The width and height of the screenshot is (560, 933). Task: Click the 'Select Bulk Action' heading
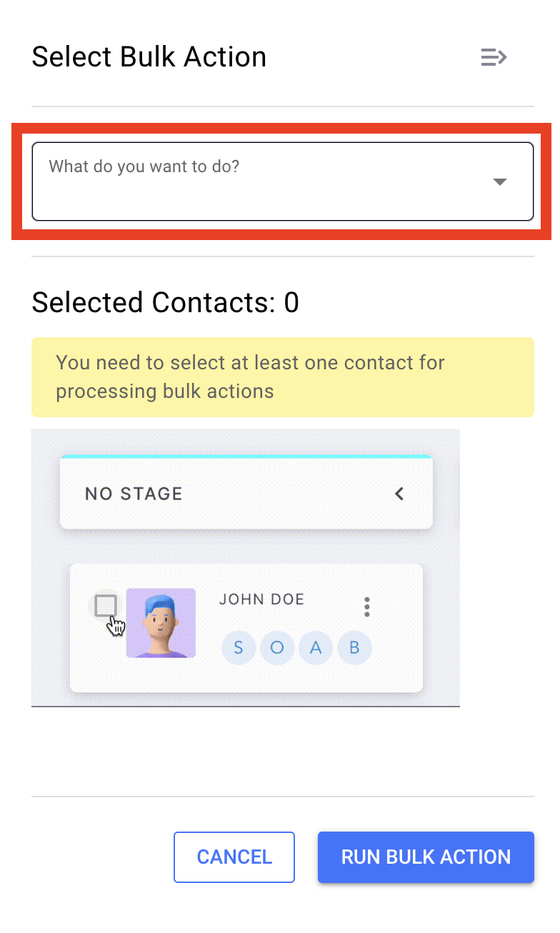tap(149, 57)
